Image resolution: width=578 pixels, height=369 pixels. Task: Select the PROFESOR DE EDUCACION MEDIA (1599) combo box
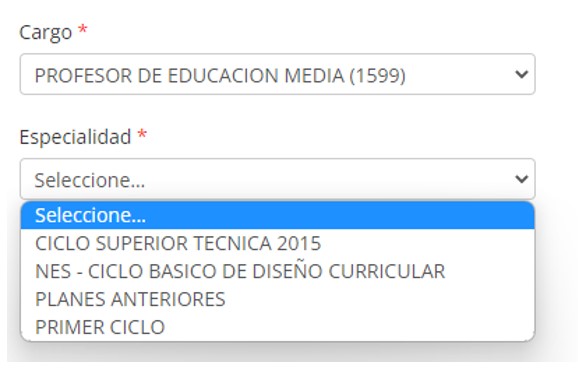point(278,74)
